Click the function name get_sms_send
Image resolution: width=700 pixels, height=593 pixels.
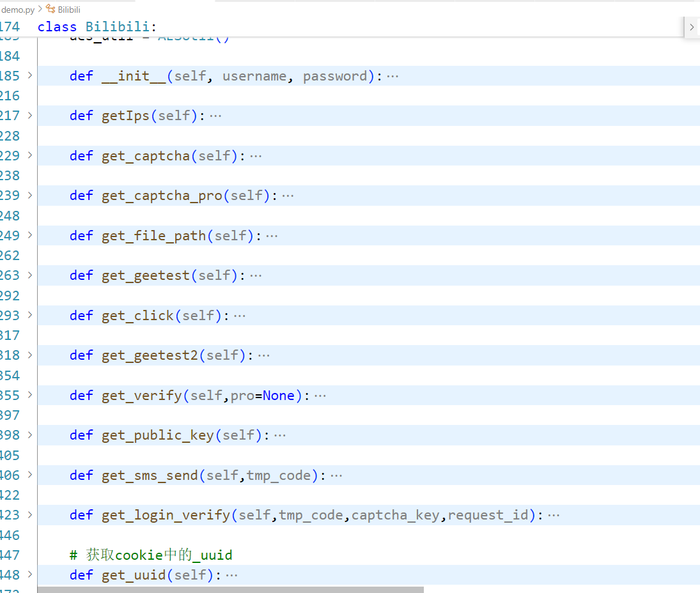[x=150, y=475]
